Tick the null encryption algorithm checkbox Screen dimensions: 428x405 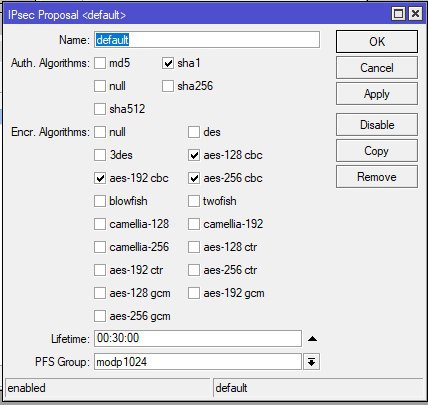coord(100,132)
